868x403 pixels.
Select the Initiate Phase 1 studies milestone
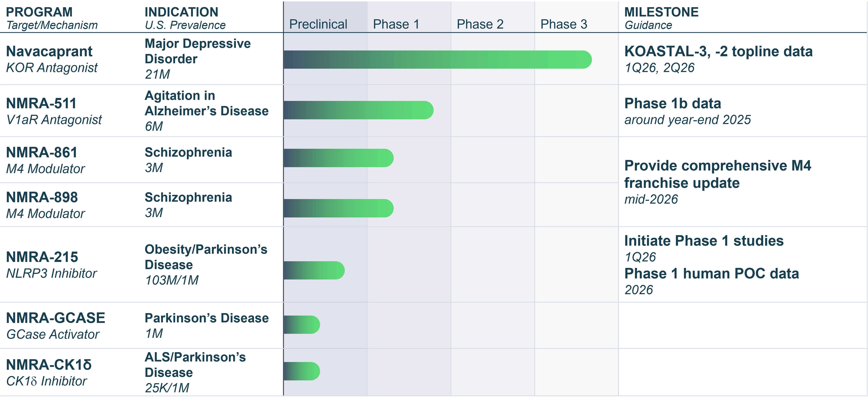tap(704, 241)
